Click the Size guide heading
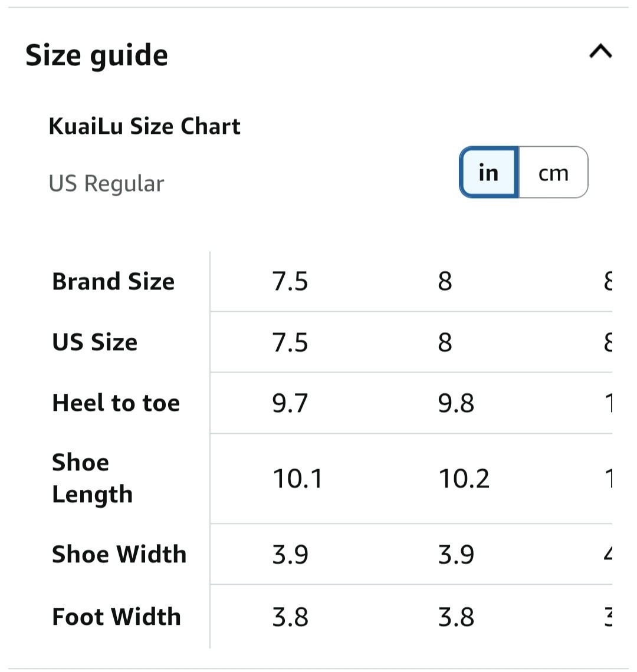Screen dimensions: 637x672 coord(97,55)
